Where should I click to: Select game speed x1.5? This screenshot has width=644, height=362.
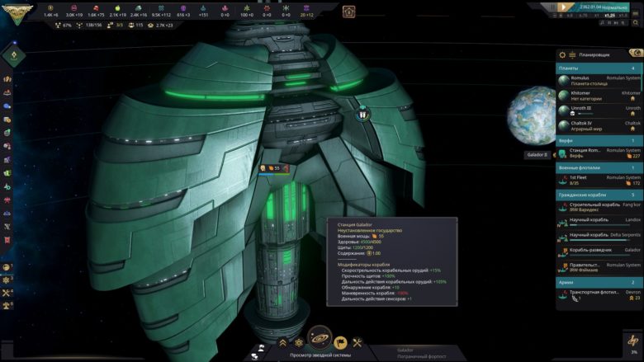(x=623, y=16)
